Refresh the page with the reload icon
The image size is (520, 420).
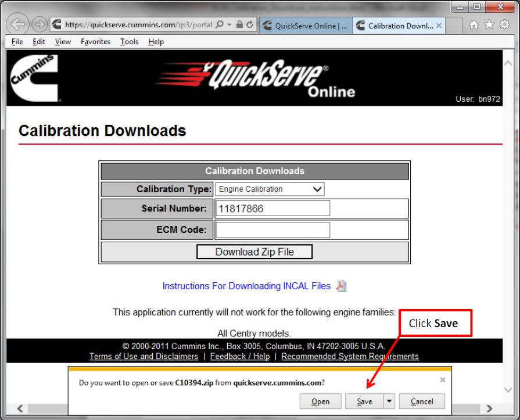pos(250,24)
